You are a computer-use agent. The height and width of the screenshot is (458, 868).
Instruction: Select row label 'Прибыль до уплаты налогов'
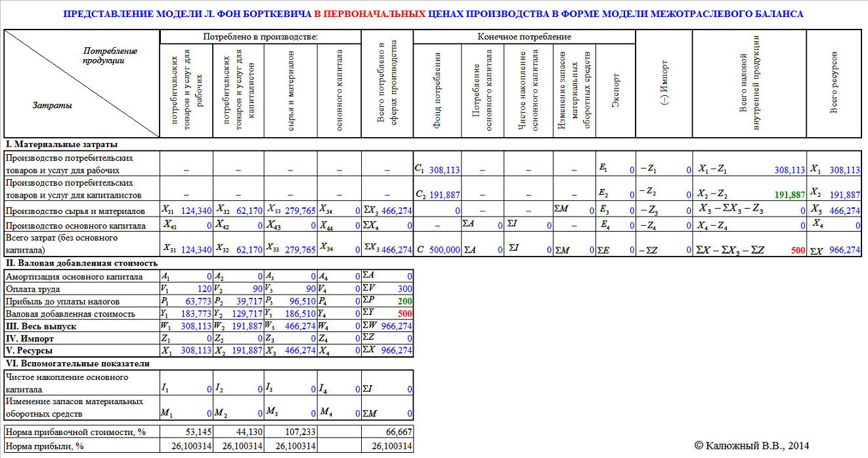[62, 301]
